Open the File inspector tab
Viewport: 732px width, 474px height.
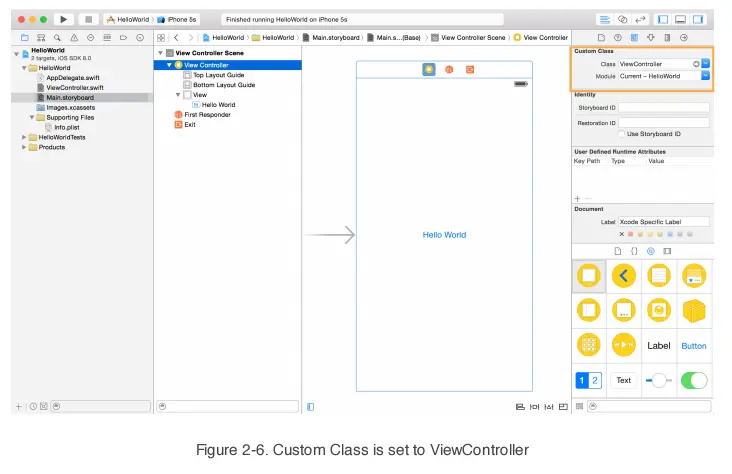pyautogui.click(x=601, y=38)
